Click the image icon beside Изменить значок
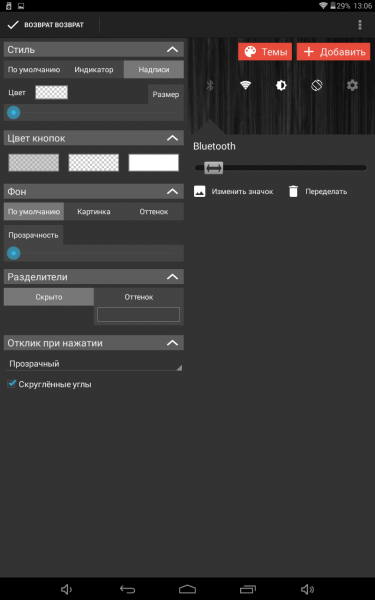Screen dimensions: 375x600 click(x=200, y=191)
